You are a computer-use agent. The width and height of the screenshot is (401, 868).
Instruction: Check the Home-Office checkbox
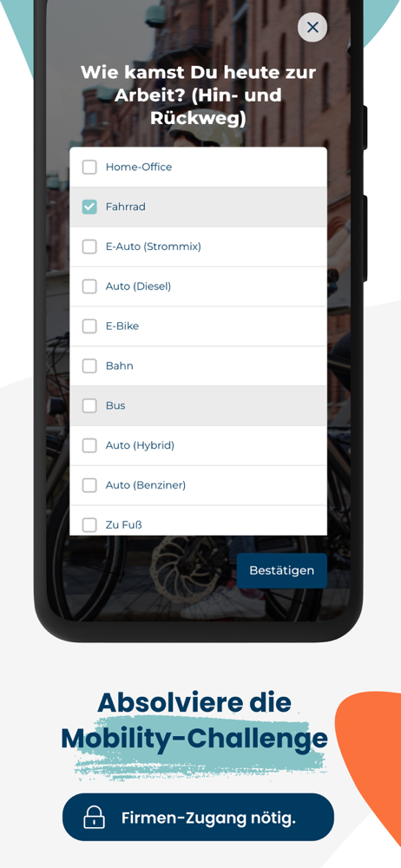[x=89, y=168]
